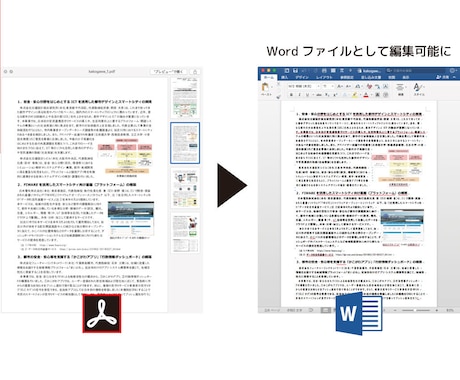
Task: Open the Styles (スタイル) gallery dropdown
Action: coord(419,89)
